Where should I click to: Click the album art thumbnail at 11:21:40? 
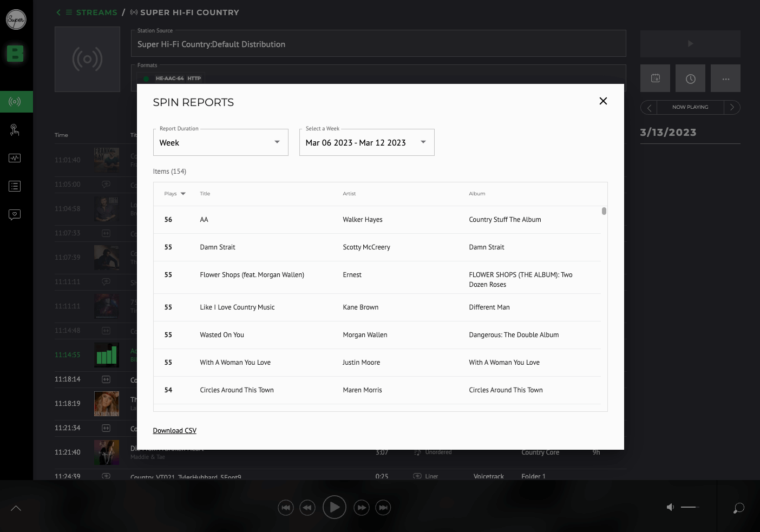pos(107,452)
